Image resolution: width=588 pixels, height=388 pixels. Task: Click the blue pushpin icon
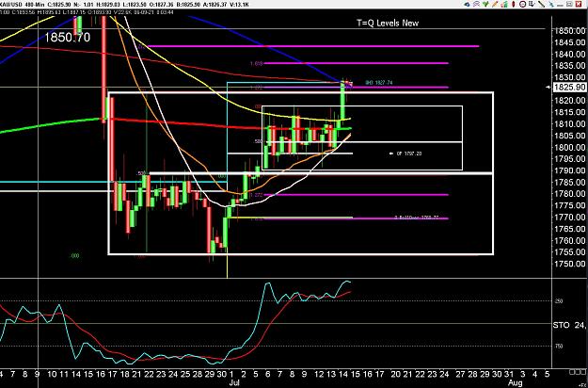[x=551, y=4]
